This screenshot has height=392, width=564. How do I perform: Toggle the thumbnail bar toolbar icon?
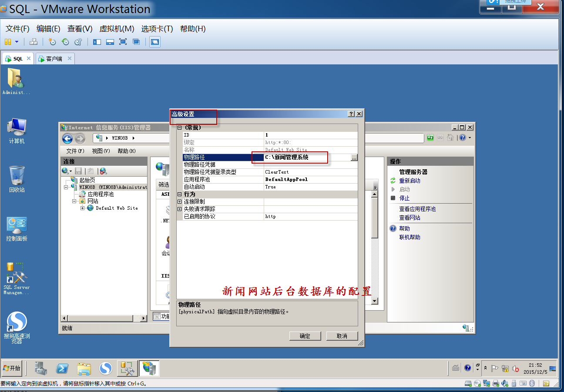pyautogui.click(x=110, y=42)
